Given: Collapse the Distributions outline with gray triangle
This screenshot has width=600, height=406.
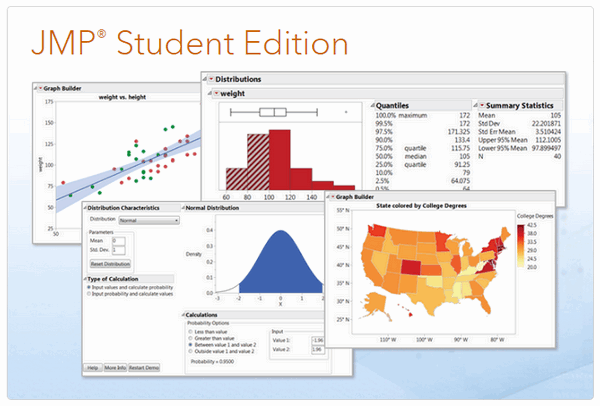Looking at the screenshot, I should coord(205,79).
